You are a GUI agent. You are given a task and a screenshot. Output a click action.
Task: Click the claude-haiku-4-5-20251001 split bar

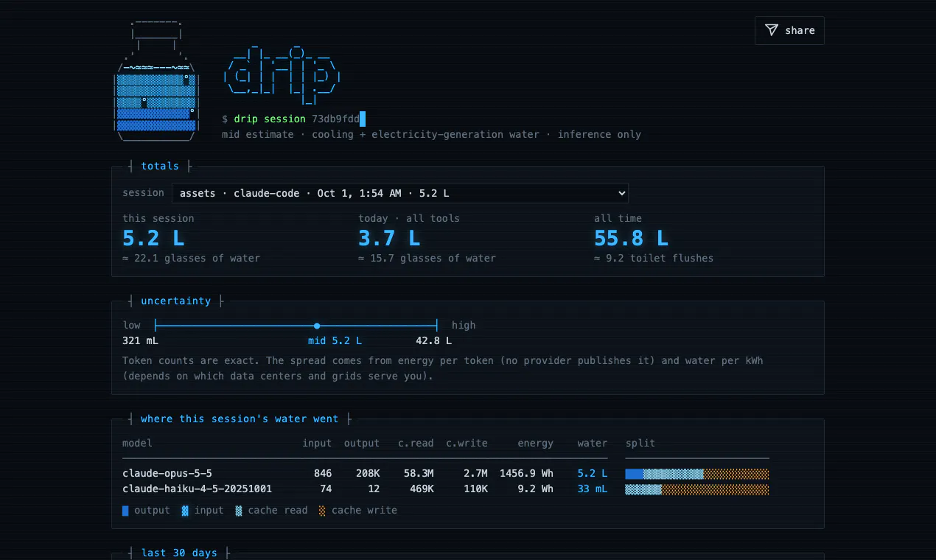[697, 490]
